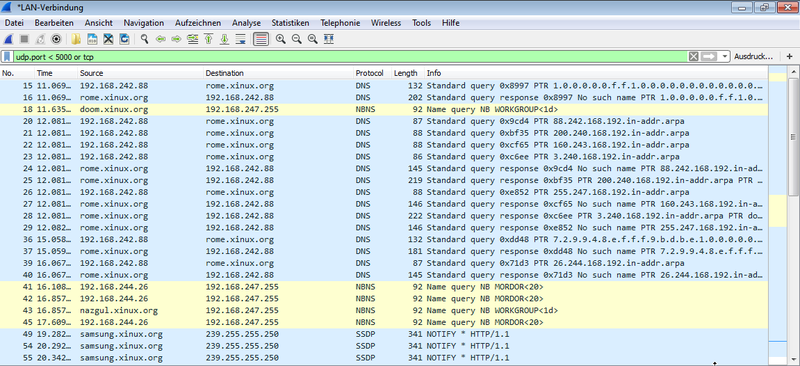The image size is (800, 366).
Task: Open the Hilfe menu
Action: (451, 23)
